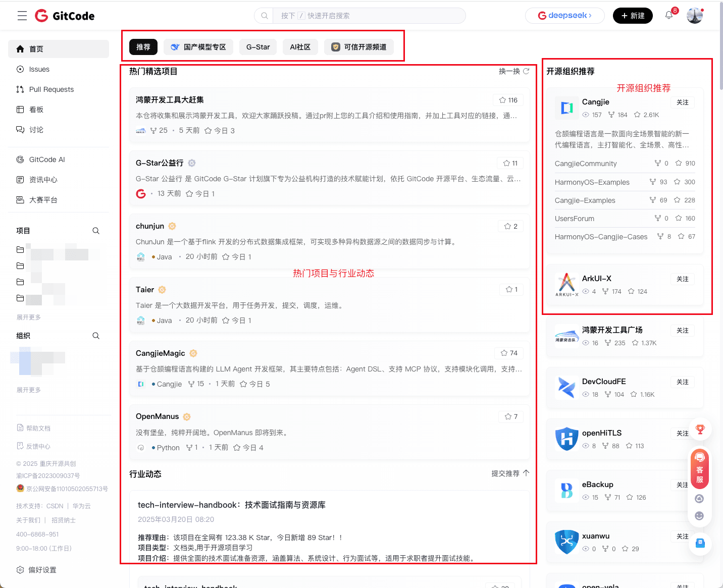Viewport: 723px width, 588px height.
Task: Open the user avatar profile menu
Action: point(695,16)
